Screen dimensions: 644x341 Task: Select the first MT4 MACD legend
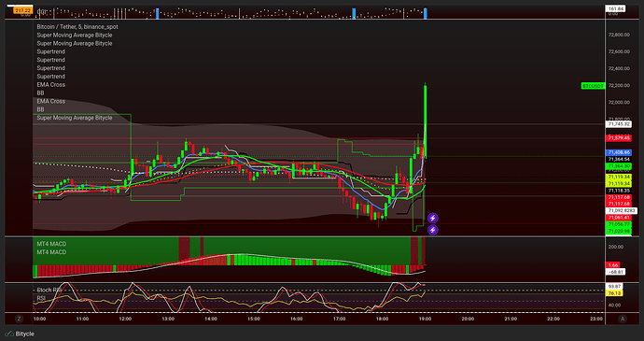(51, 244)
